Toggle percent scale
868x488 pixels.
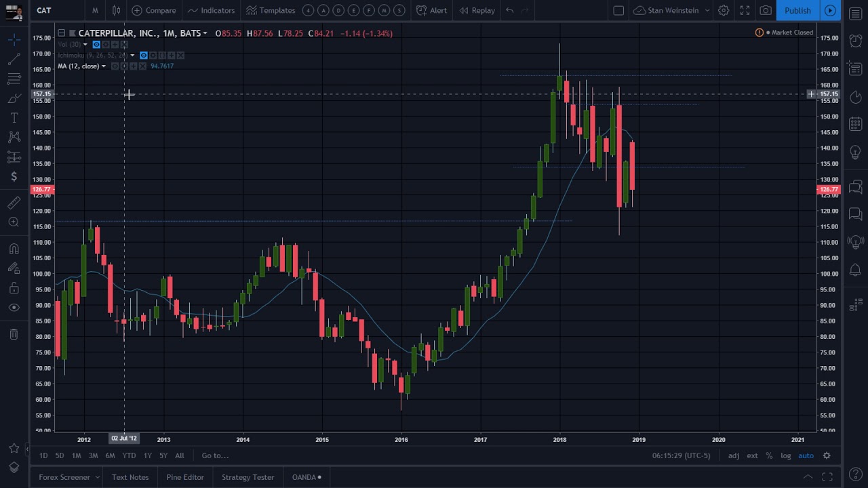[769, 455]
